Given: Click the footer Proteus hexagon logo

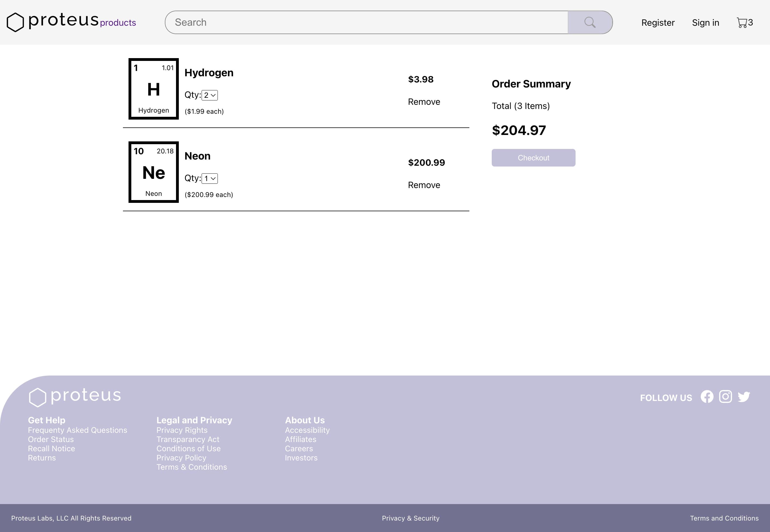Looking at the screenshot, I should click(37, 397).
